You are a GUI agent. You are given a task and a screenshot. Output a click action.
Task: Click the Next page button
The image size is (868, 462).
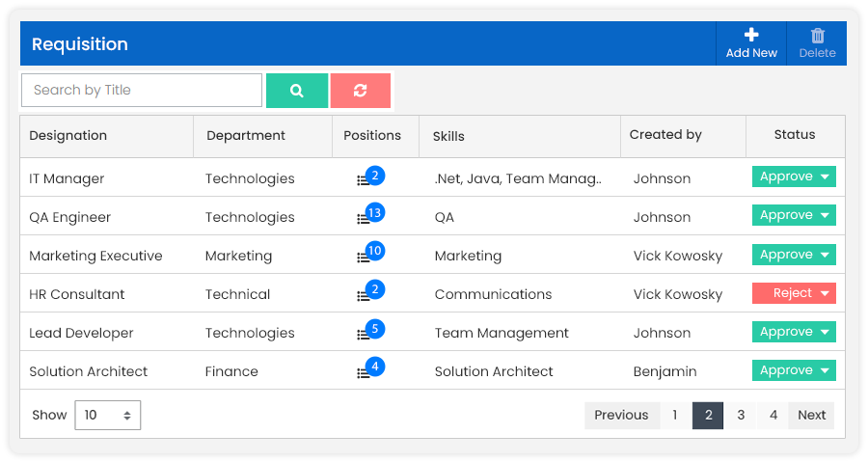[x=811, y=416]
